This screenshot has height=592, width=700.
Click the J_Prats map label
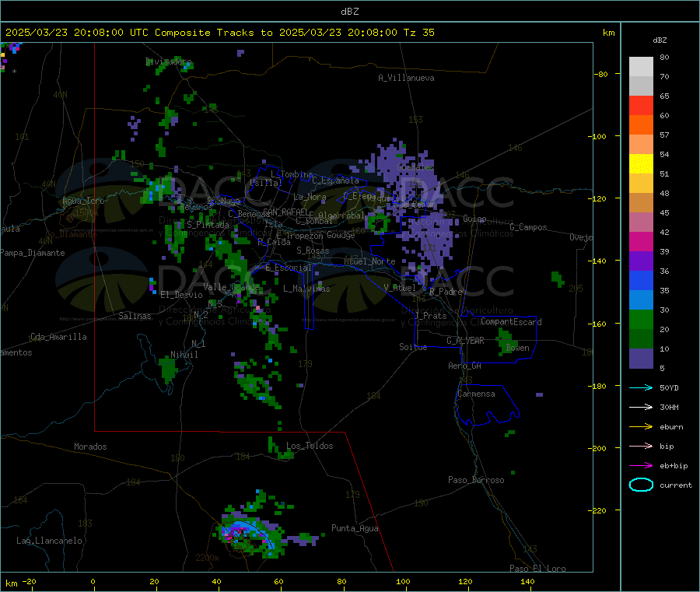430,316
